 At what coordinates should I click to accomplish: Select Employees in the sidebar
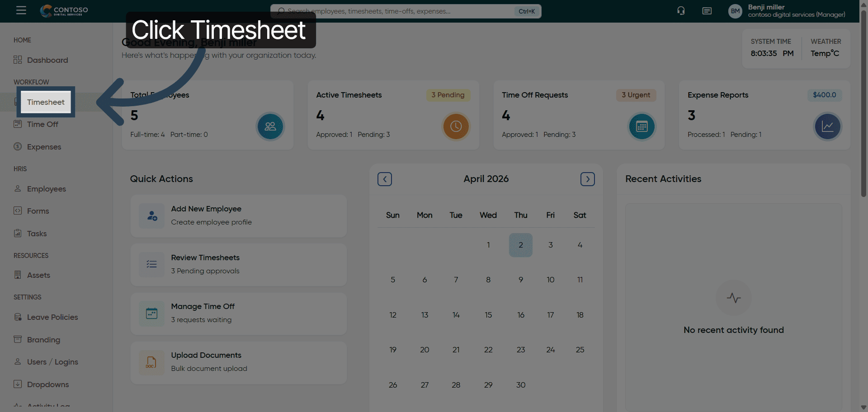(46, 189)
